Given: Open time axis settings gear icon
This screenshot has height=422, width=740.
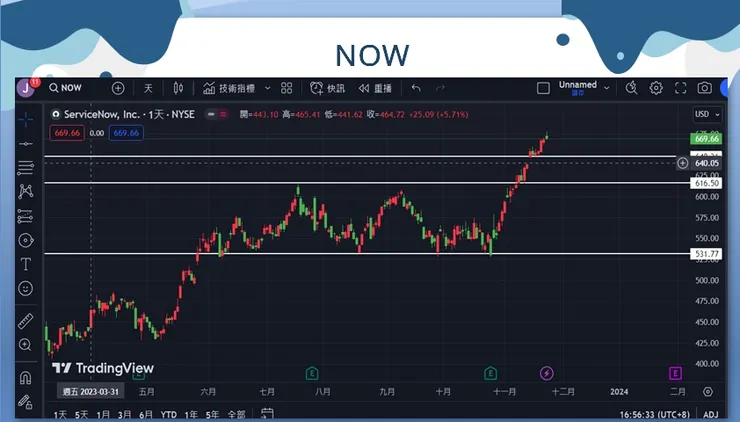Looking at the screenshot, I should tap(708, 392).
